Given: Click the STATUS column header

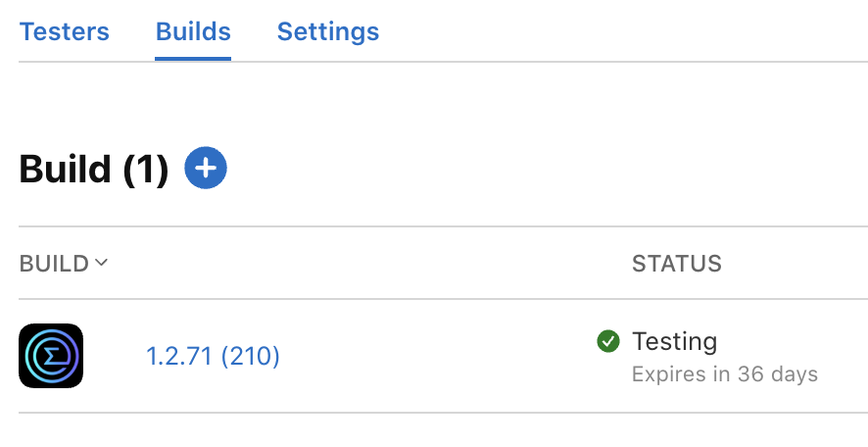Looking at the screenshot, I should point(676,264).
